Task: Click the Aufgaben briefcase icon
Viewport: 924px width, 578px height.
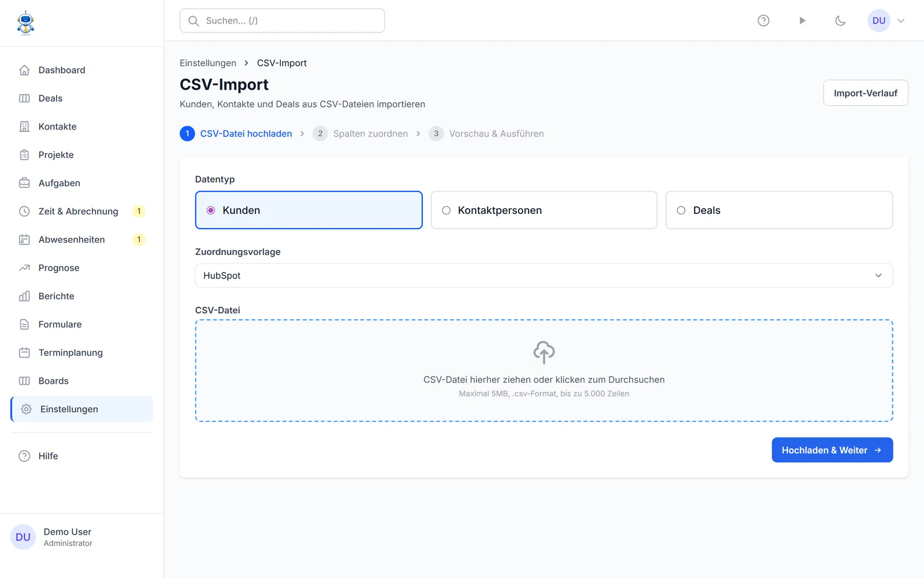Action: (x=24, y=183)
